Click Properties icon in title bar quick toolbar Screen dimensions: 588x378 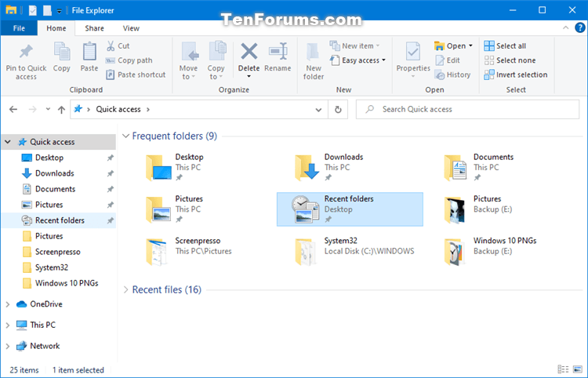[33, 10]
